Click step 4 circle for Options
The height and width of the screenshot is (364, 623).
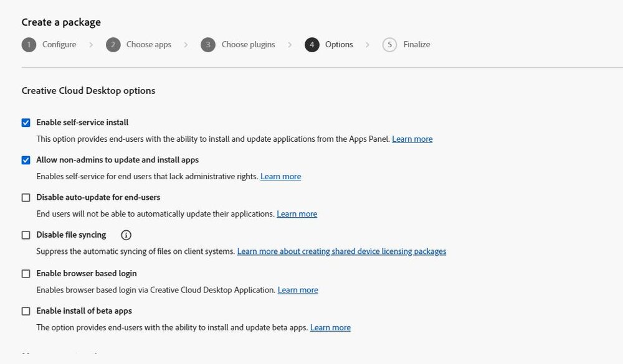point(312,45)
